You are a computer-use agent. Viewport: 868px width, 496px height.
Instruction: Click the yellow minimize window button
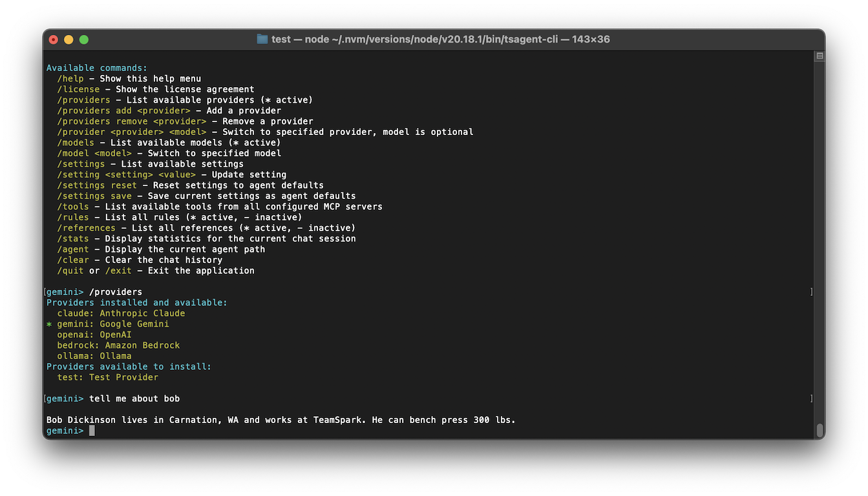69,39
